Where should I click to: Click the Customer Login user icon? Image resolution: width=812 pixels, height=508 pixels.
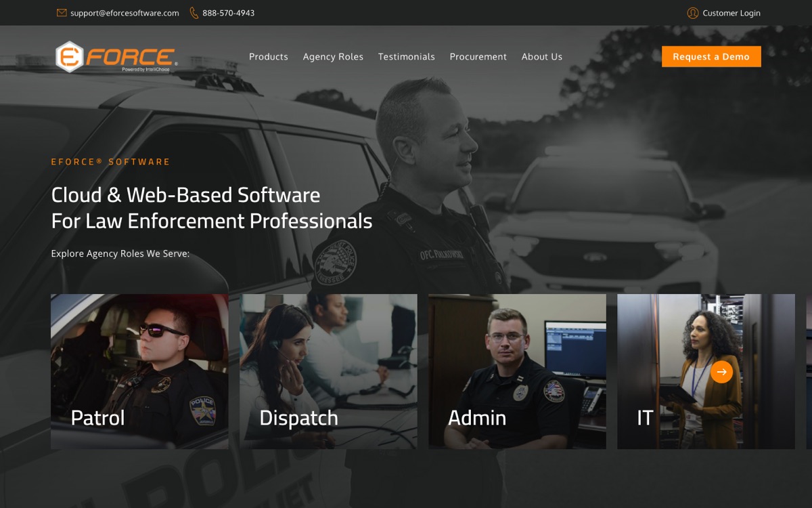(693, 13)
